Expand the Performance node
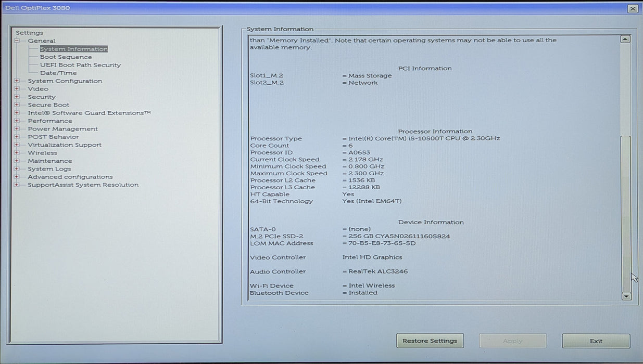 tap(17, 121)
